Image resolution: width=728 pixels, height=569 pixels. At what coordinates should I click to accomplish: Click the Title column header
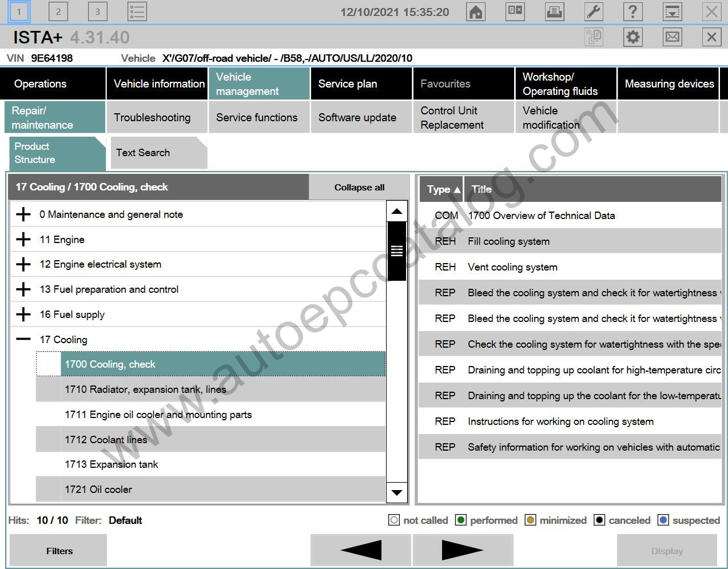(592, 189)
